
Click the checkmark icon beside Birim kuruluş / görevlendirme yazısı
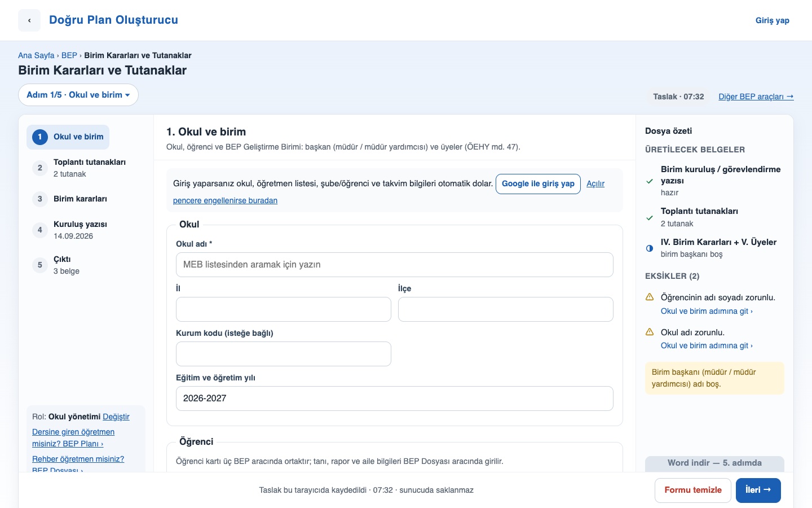pyautogui.click(x=650, y=181)
